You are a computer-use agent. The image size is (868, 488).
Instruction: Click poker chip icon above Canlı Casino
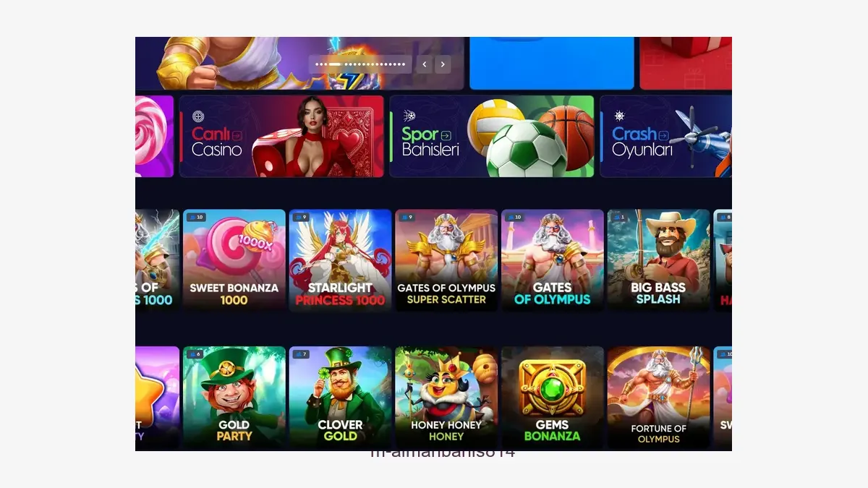(197, 116)
